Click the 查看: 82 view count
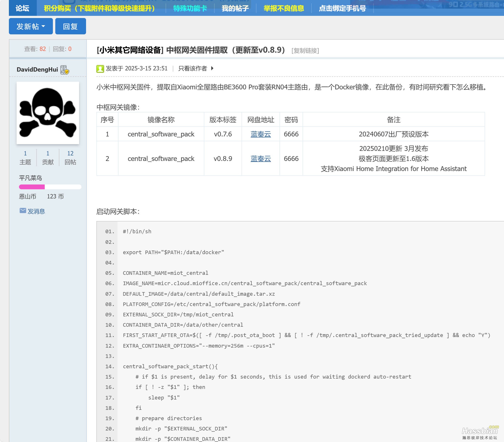The height and width of the screenshot is (442, 504). pyautogui.click(x=35, y=49)
